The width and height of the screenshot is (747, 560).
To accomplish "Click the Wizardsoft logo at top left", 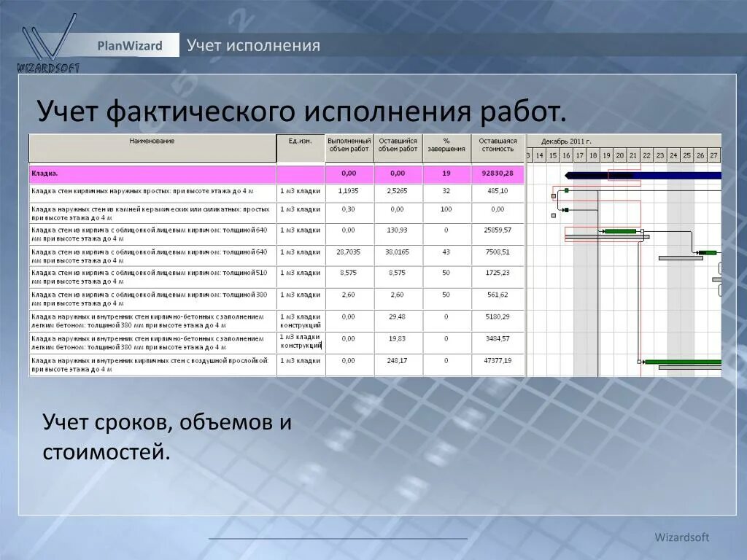I will click(x=48, y=43).
